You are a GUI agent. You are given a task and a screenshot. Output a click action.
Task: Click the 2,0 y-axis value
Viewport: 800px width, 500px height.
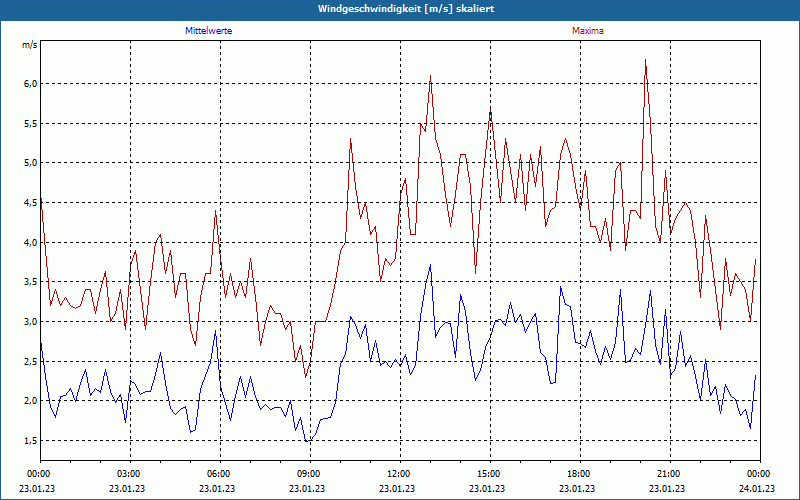point(31,401)
